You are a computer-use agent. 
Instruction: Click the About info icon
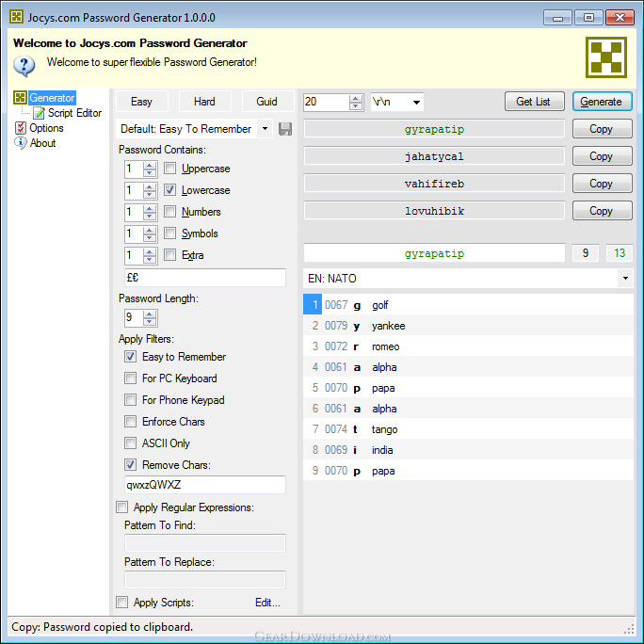point(20,143)
